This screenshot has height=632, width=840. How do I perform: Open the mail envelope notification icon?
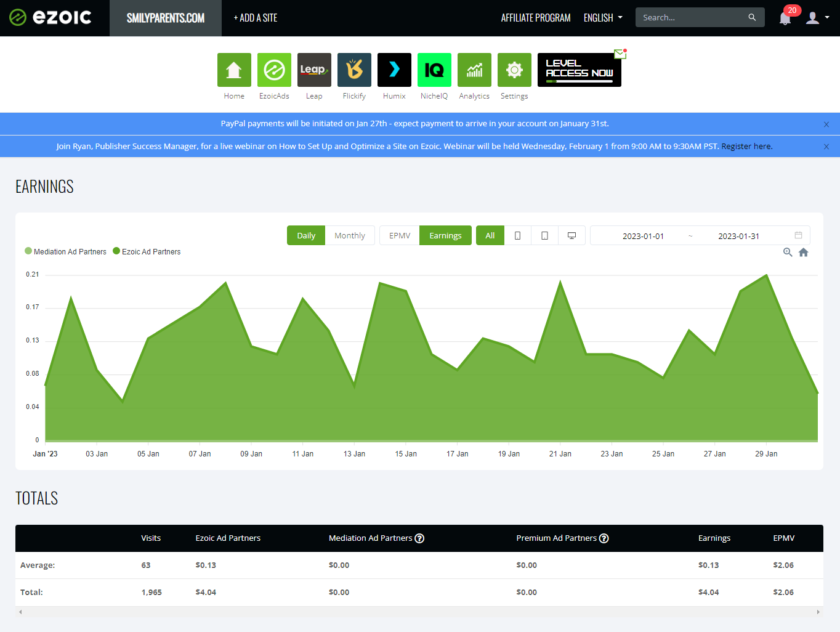(x=620, y=54)
